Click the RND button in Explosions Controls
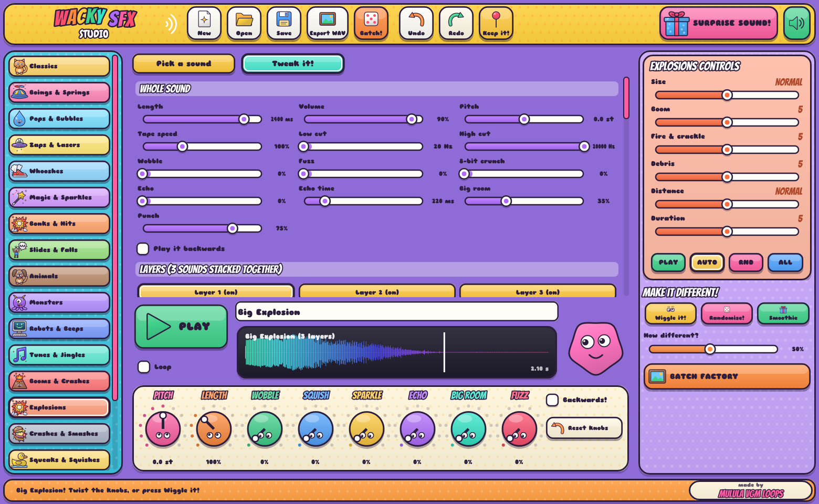The image size is (819, 504). tap(746, 262)
